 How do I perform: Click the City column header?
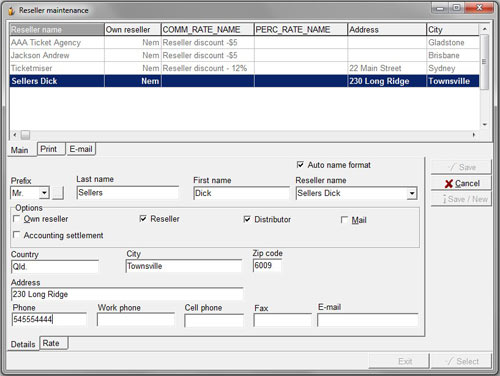tap(453, 29)
